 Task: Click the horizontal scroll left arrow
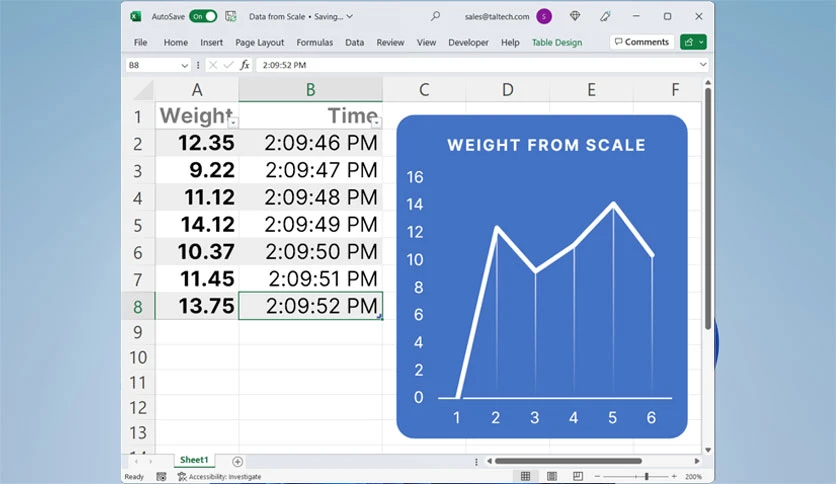pyautogui.click(x=489, y=461)
